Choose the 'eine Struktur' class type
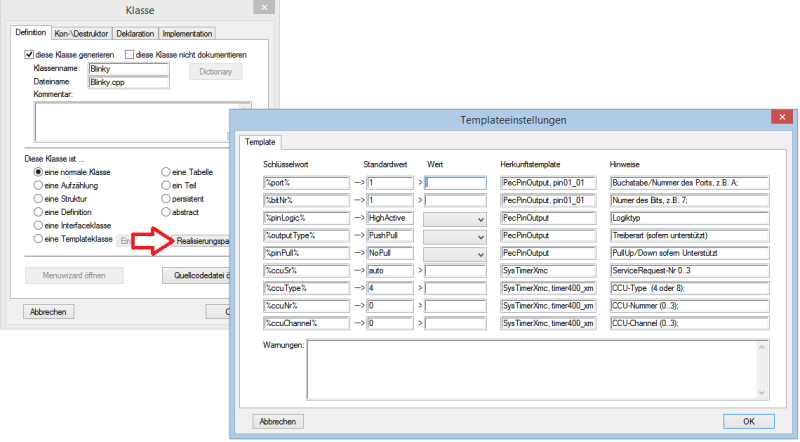The height and width of the screenshot is (442, 800). point(39,199)
